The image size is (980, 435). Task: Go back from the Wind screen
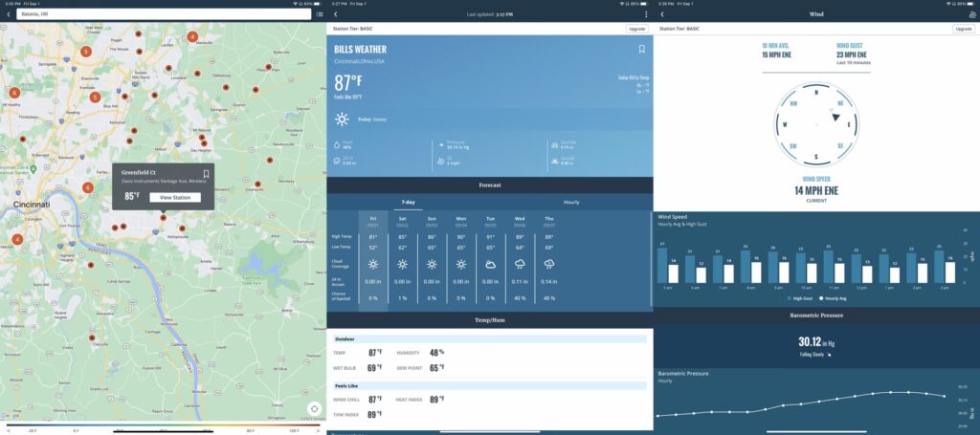[x=662, y=14]
